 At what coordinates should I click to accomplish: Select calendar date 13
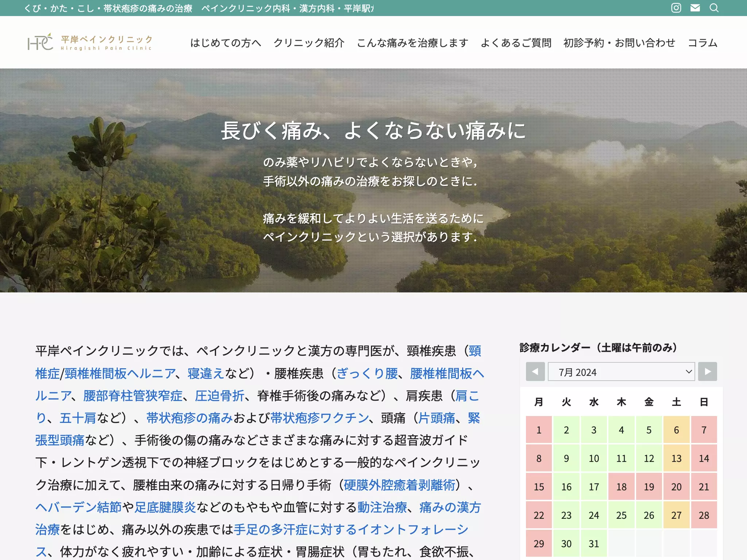tap(676, 458)
